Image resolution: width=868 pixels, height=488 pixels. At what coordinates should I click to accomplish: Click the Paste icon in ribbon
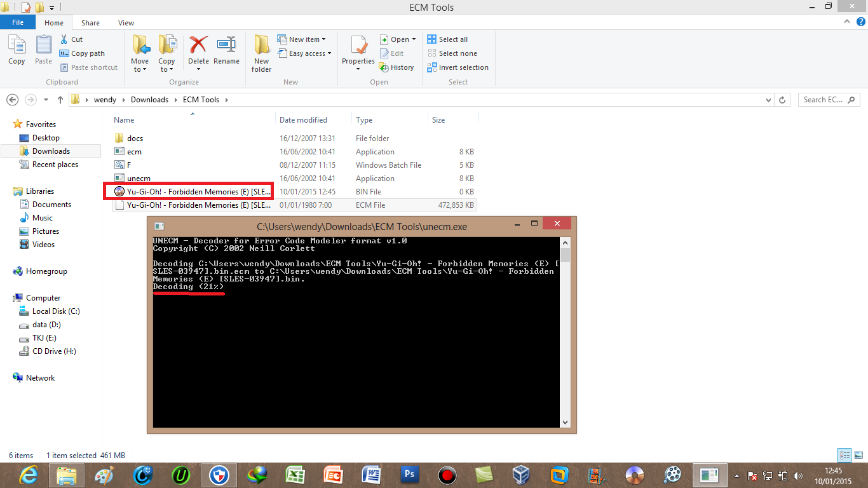click(43, 50)
